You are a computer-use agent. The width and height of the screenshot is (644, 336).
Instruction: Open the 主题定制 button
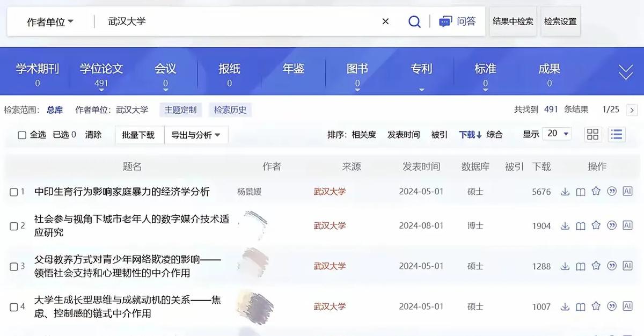click(x=180, y=110)
